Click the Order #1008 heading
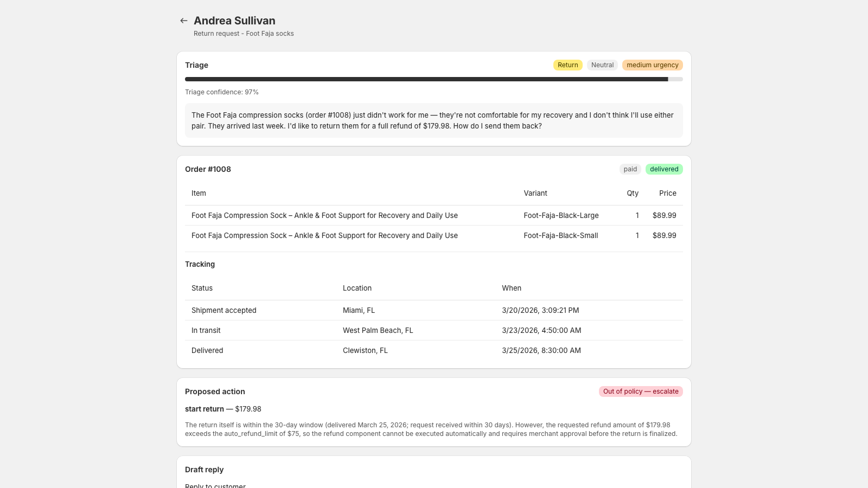This screenshot has height=488, width=868. [208, 169]
